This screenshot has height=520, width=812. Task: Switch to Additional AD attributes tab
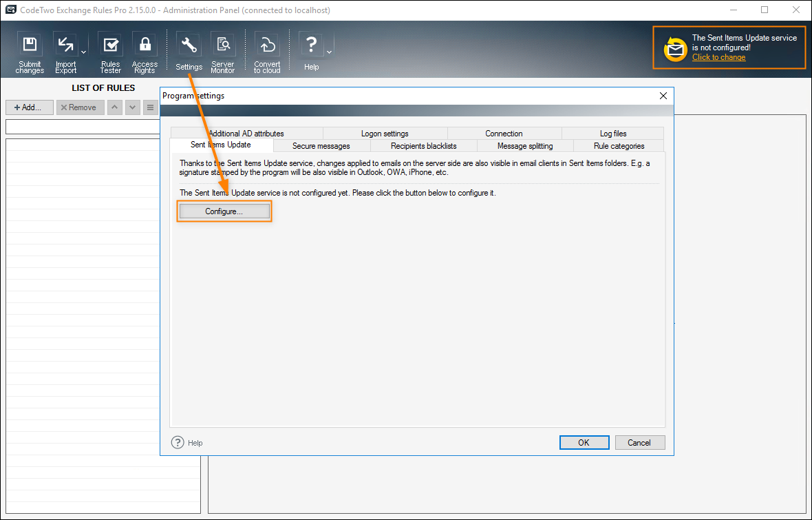pos(246,133)
